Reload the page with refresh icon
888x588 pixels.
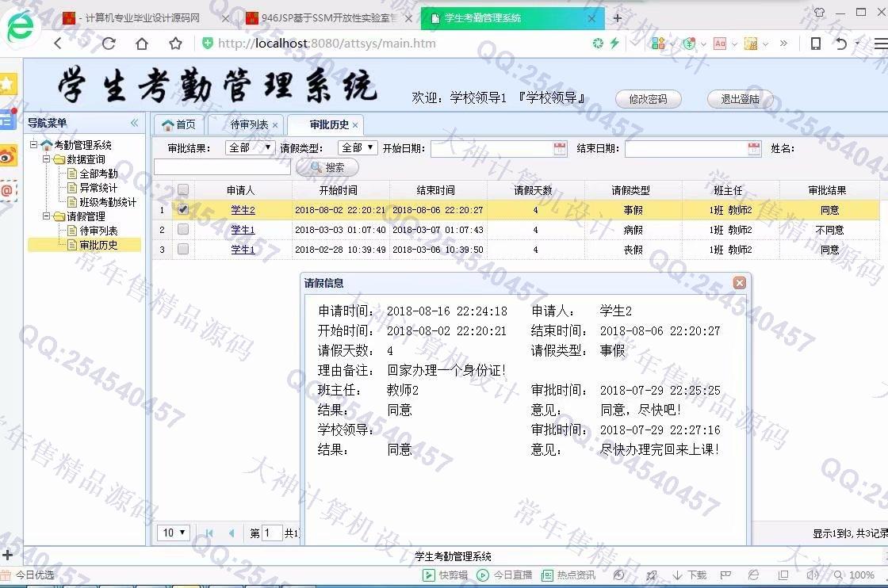(x=108, y=43)
